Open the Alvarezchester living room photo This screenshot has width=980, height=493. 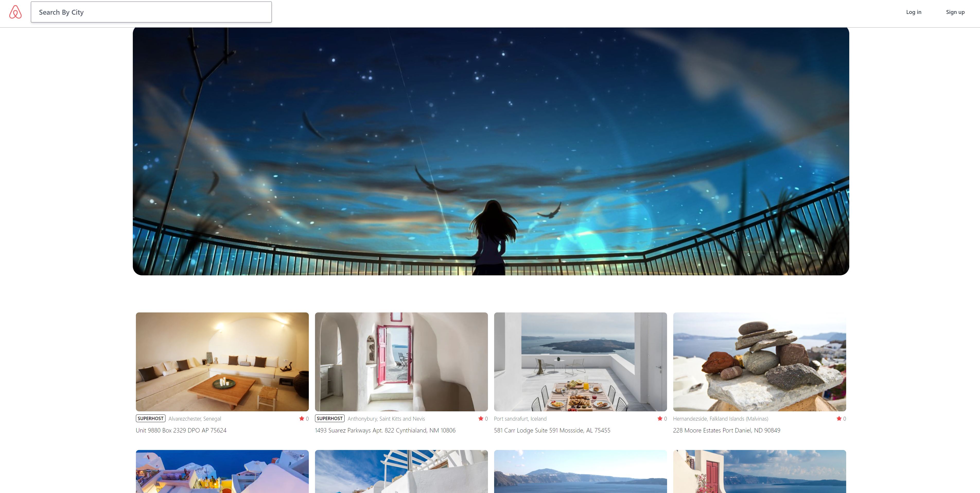click(222, 361)
